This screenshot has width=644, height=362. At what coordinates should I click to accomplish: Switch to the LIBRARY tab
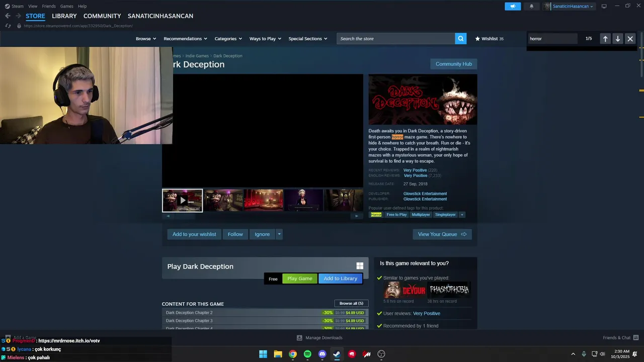click(x=64, y=16)
